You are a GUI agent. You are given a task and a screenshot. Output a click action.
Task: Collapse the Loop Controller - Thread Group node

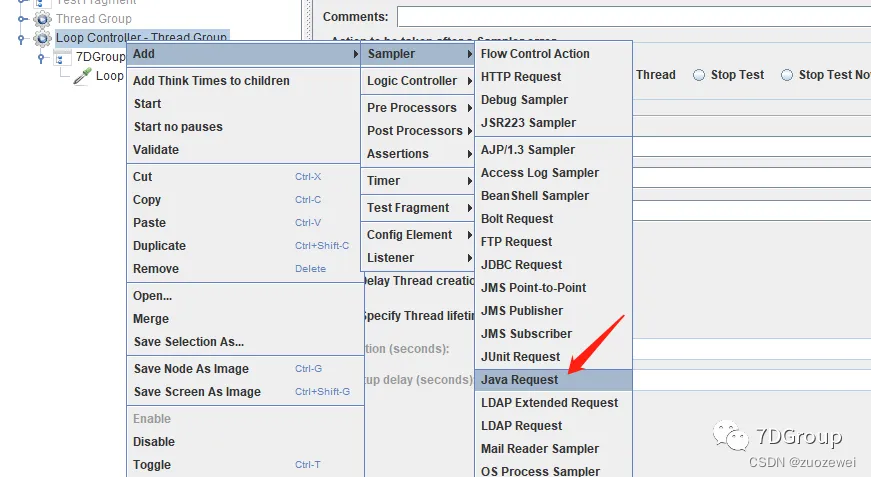22,39
